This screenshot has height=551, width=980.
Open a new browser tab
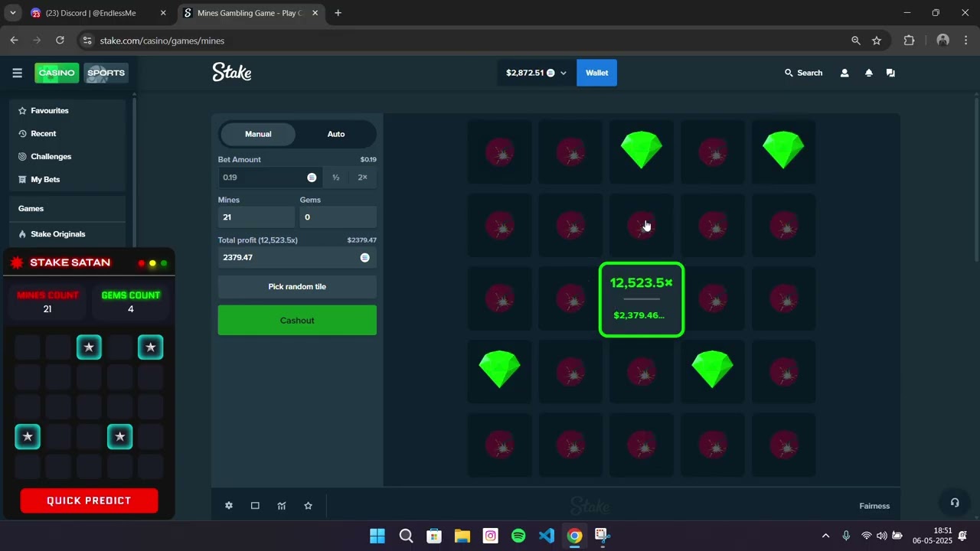(x=338, y=13)
